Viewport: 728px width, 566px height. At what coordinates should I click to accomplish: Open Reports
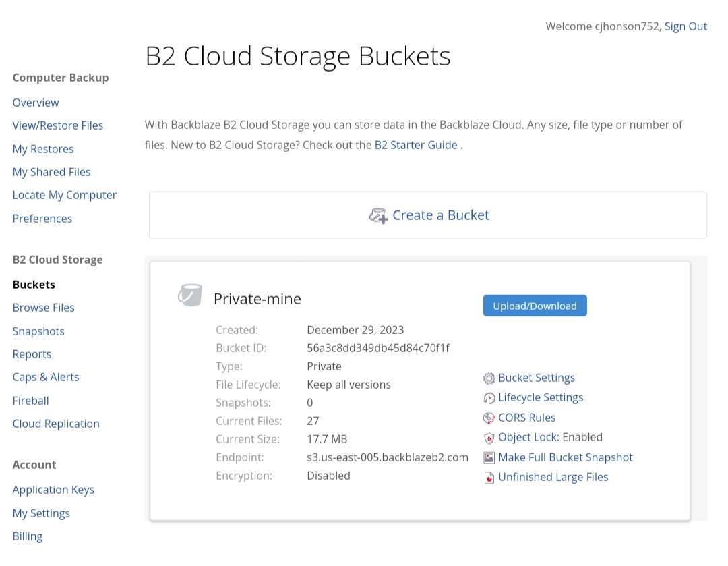32,354
